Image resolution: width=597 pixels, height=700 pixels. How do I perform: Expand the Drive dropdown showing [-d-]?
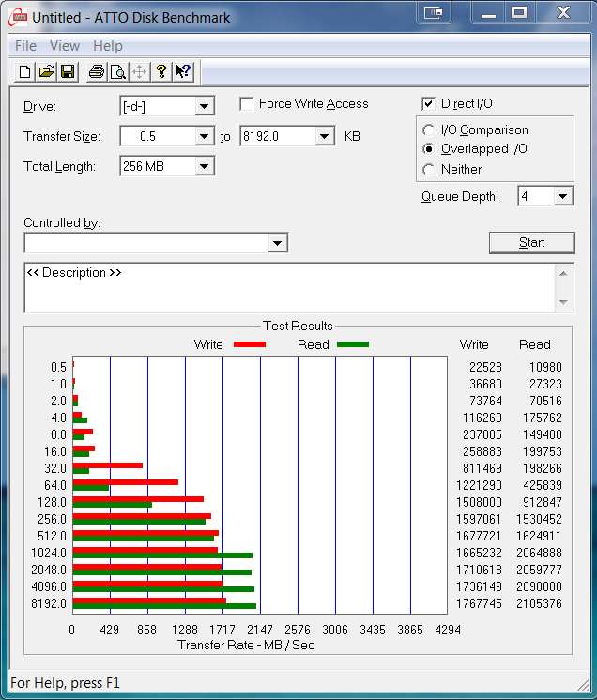click(x=204, y=106)
